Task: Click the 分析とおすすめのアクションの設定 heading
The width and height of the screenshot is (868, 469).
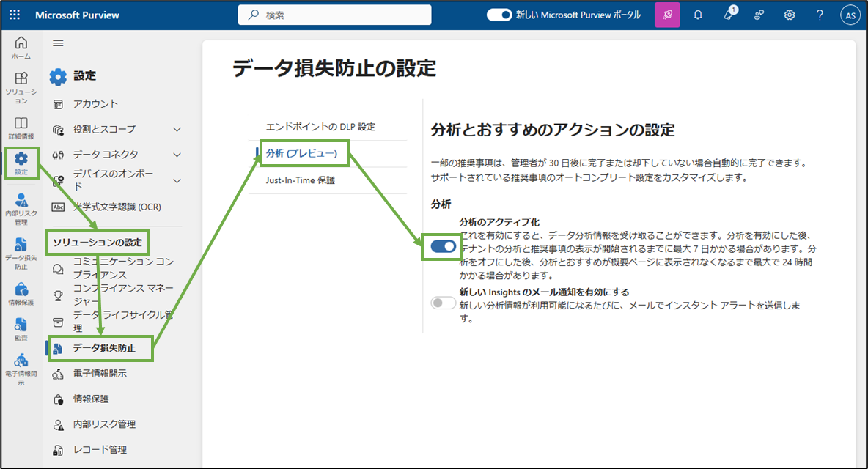Action: (x=553, y=130)
